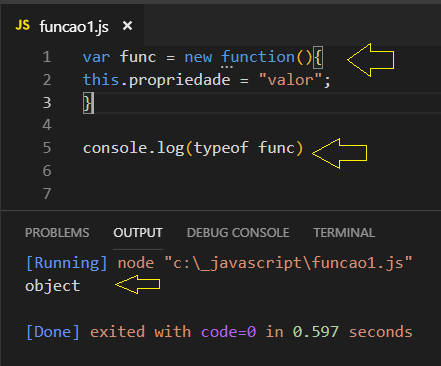Click the 'object' output line
This screenshot has height=366, width=441.
(x=53, y=286)
